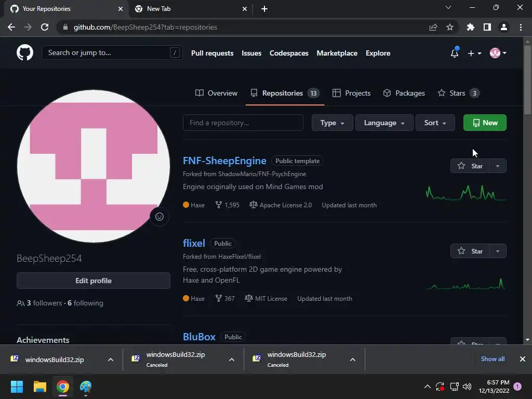View the 6 following link
The height and width of the screenshot is (399, 532).
point(85,303)
